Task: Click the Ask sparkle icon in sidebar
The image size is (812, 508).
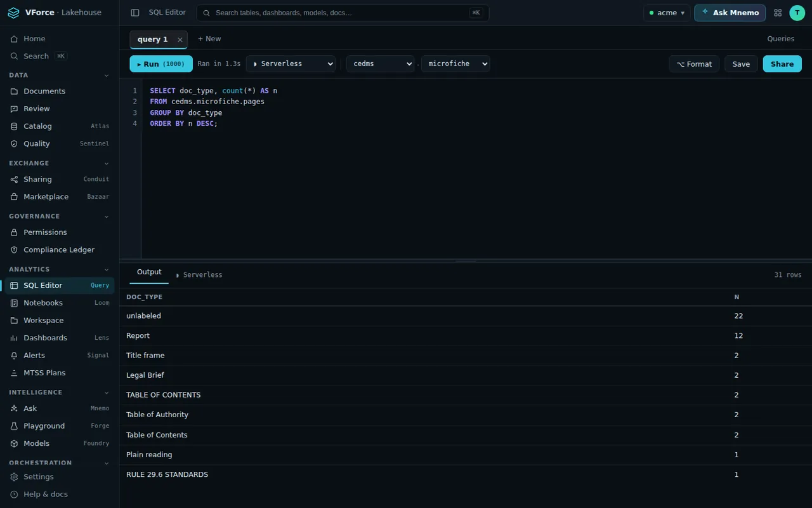Action: coord(14,408)
